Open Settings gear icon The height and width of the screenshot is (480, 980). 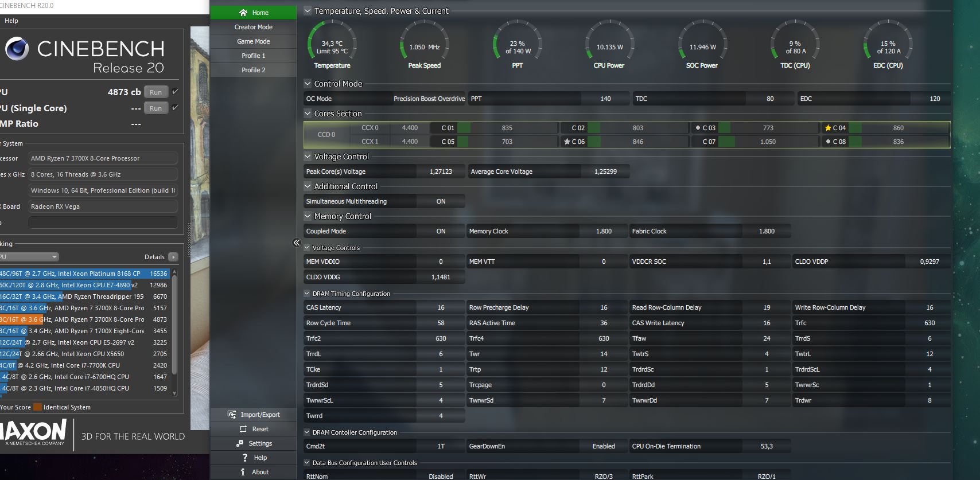[240, 443]
